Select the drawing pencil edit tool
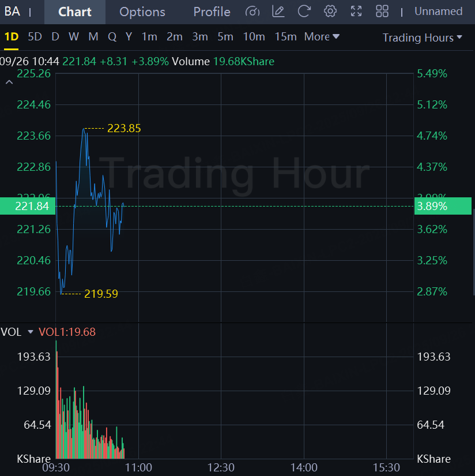This screenshot has height=476, width=475. coord(278,12)
